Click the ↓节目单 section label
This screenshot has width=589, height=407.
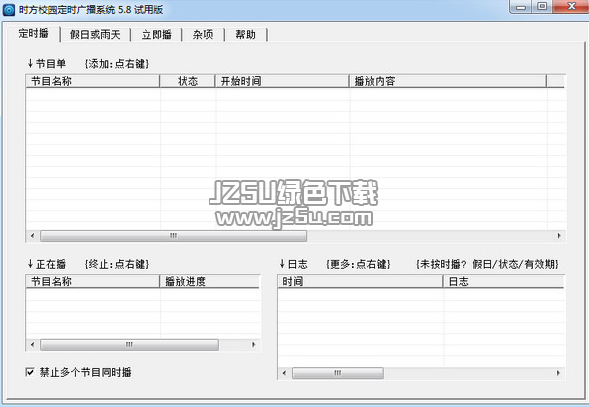pyautogui.click(x=47, y=64)
